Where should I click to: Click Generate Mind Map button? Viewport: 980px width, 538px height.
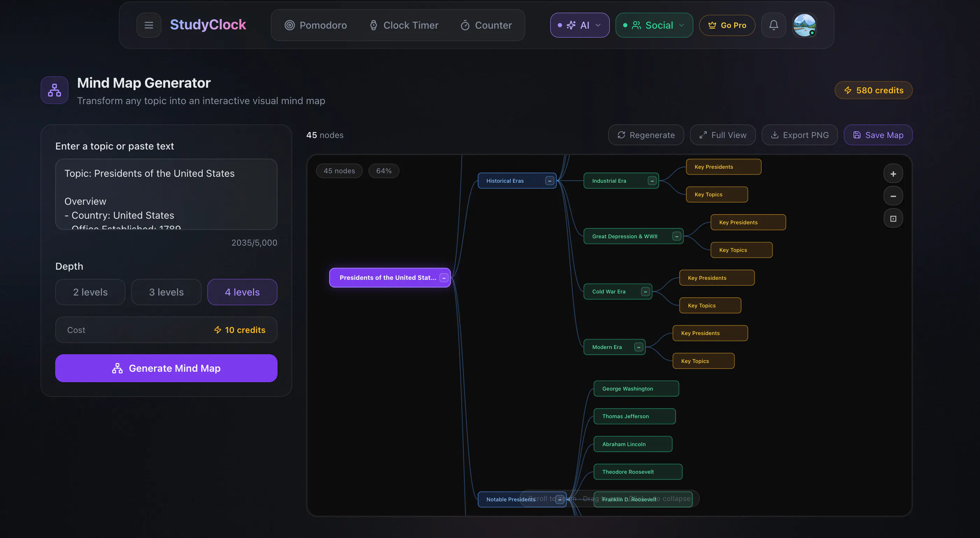tap(166, 368)
